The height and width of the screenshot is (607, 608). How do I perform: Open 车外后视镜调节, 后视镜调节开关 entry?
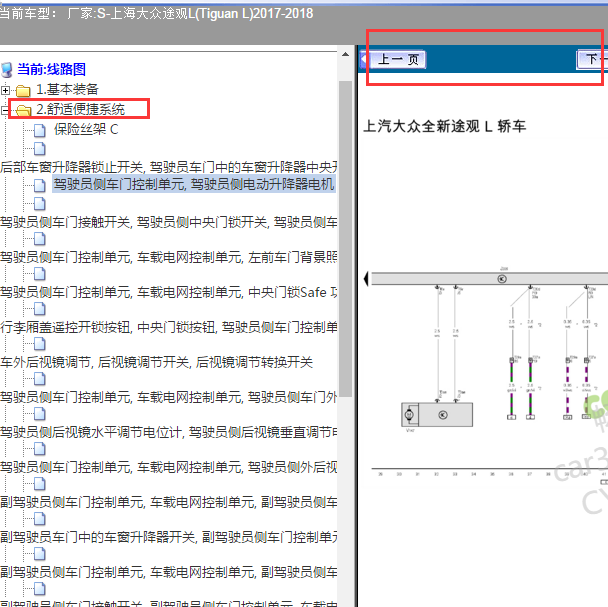[x=156, y=362]
